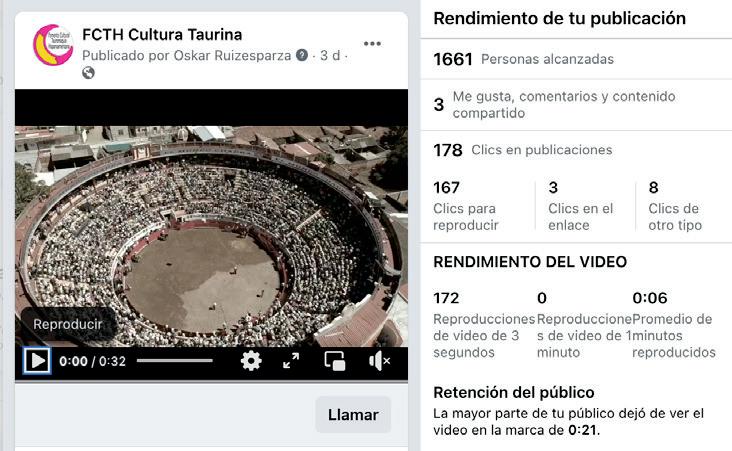Click the bullring video thumbnail

pos(211,236)
